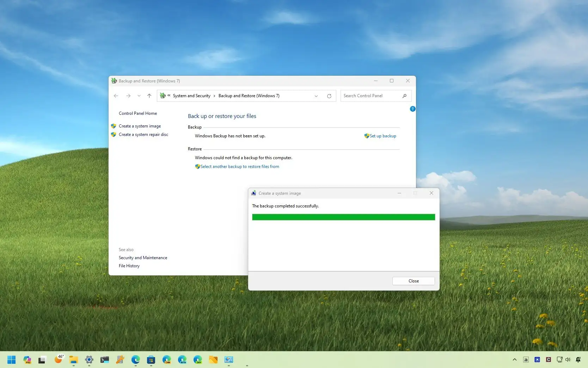Click Create a system image link
This screenshot has width=588, height=368.
pos(140,126)
